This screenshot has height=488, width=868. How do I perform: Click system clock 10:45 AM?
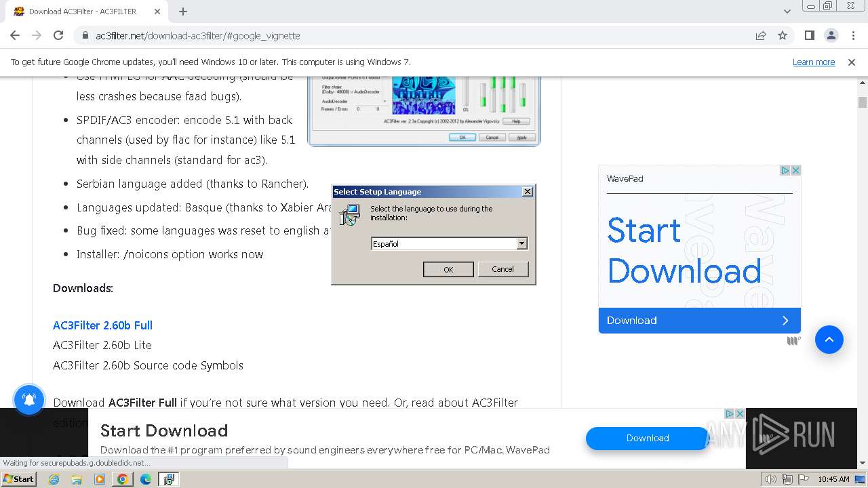[833, 479]
